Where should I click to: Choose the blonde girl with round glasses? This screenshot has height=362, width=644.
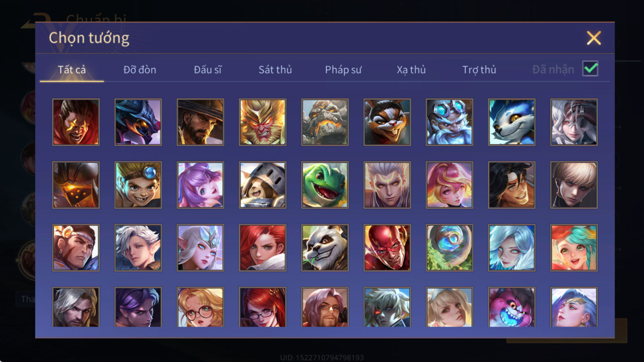pos(200,307)
